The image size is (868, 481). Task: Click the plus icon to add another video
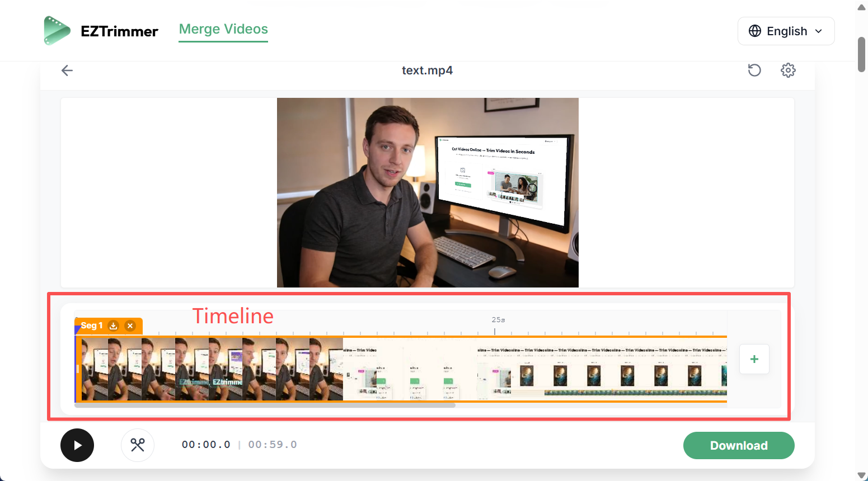coord(754,359)
